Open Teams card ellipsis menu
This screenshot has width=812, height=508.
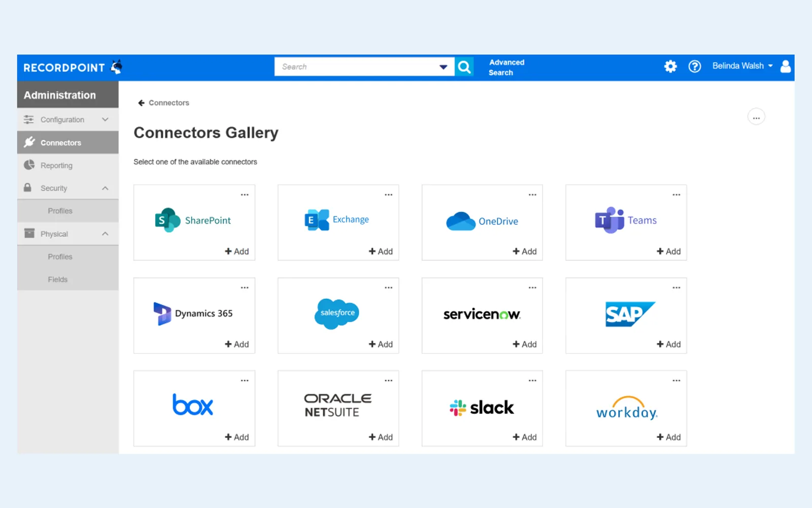(676, 195)
